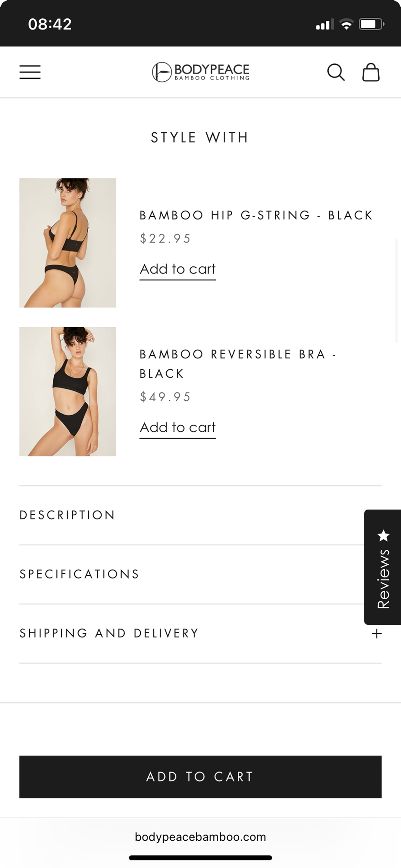Screen dimensions: 401x868
Task: Click the main ADD TO CART button
Action: coord(200,777)
